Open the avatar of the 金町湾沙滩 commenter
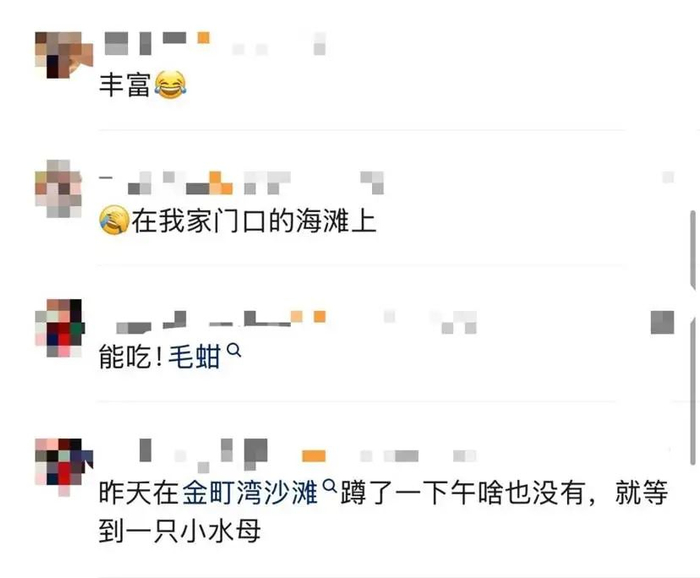Image resolution: width=700 pixels, height=578 pixels. 64,467
